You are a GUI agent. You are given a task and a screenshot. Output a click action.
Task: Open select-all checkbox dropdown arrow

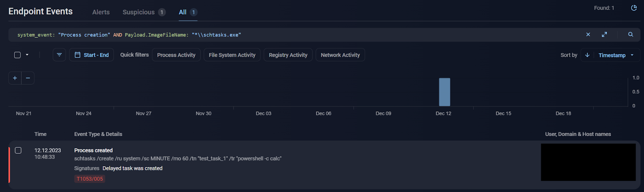pyautogui.click(x=27, y=55)
